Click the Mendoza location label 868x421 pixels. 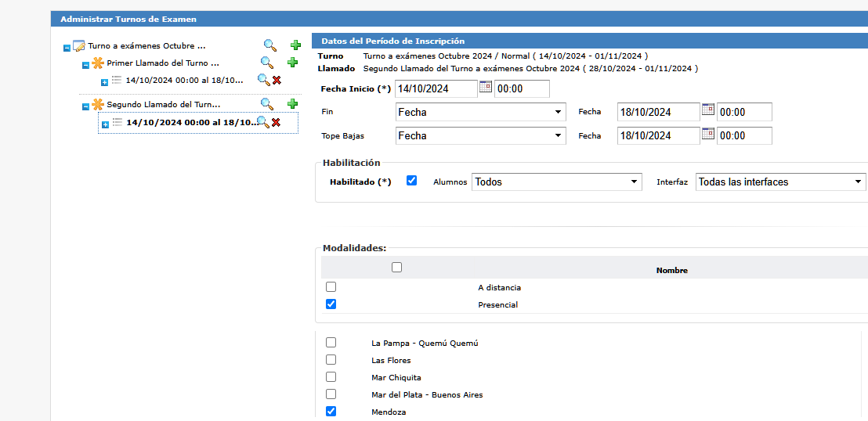pos(389,412)
